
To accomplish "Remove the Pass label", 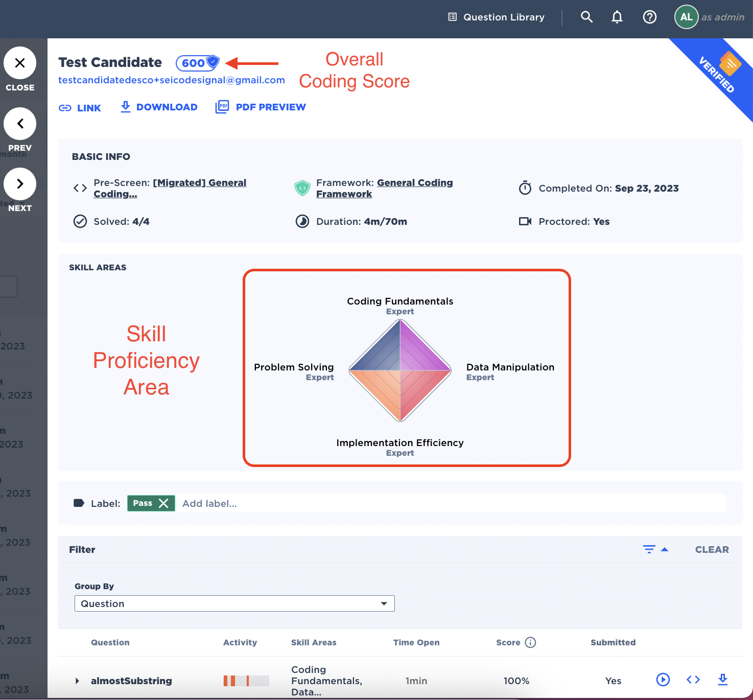I will (x=163, y=503).
